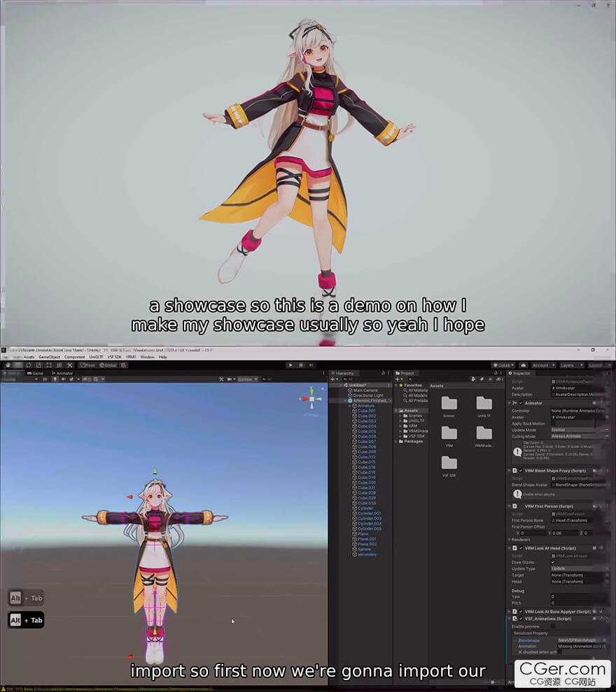Click the scene orientation gizmo

pos(311,399)
